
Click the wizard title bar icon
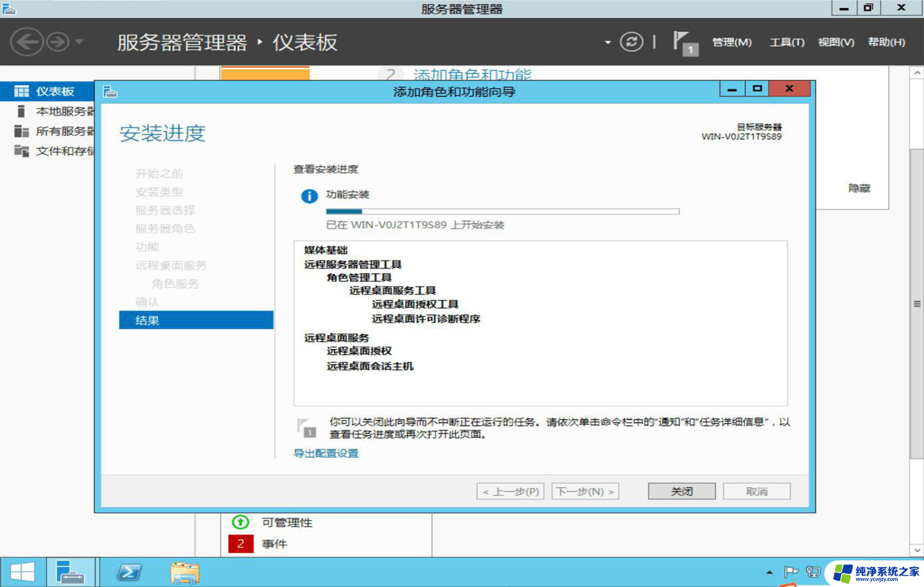tap(110, 91)
